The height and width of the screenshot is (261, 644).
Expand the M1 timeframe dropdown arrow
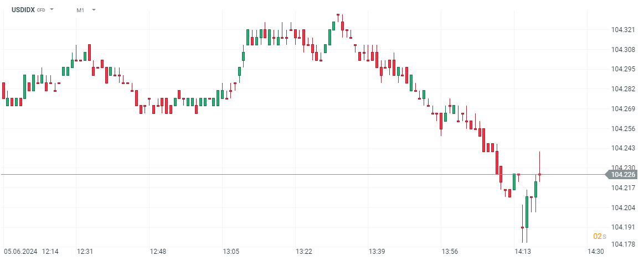pyautogui.click(x=94, y=10)
